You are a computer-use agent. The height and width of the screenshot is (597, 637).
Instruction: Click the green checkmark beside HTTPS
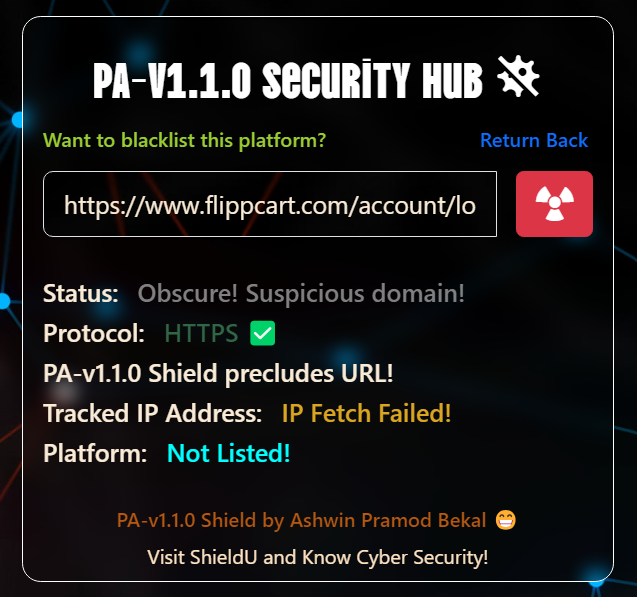(262, 333)
